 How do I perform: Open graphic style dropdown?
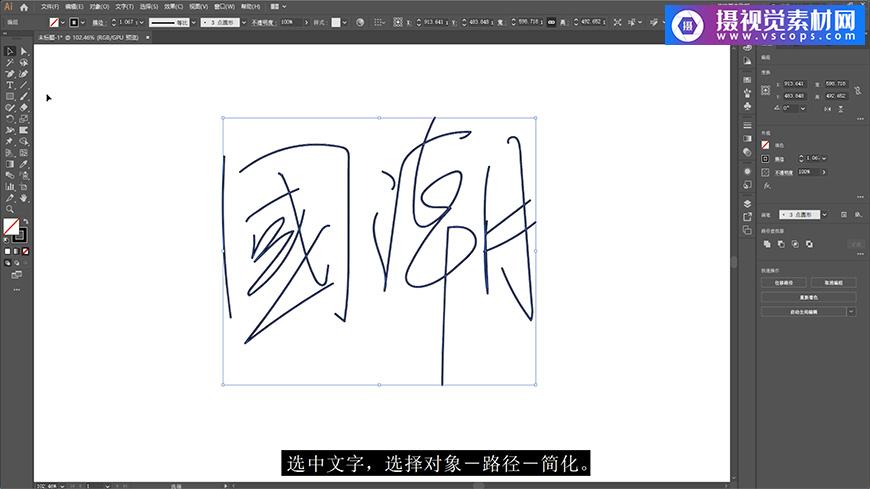[x=345, y=22]
